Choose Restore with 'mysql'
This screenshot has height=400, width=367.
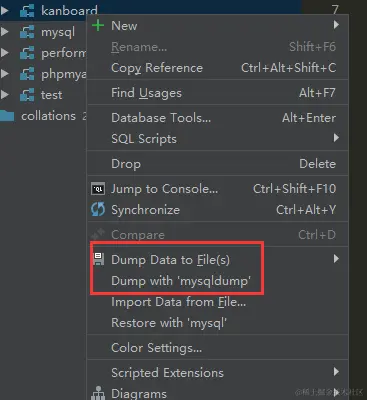[218, 323]
